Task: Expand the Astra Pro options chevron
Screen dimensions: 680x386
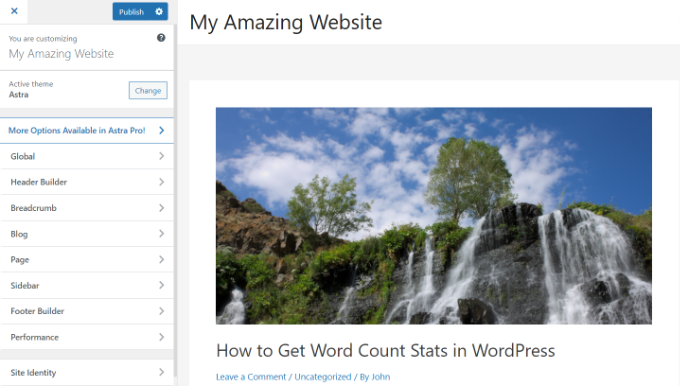Action: [161, 130]
